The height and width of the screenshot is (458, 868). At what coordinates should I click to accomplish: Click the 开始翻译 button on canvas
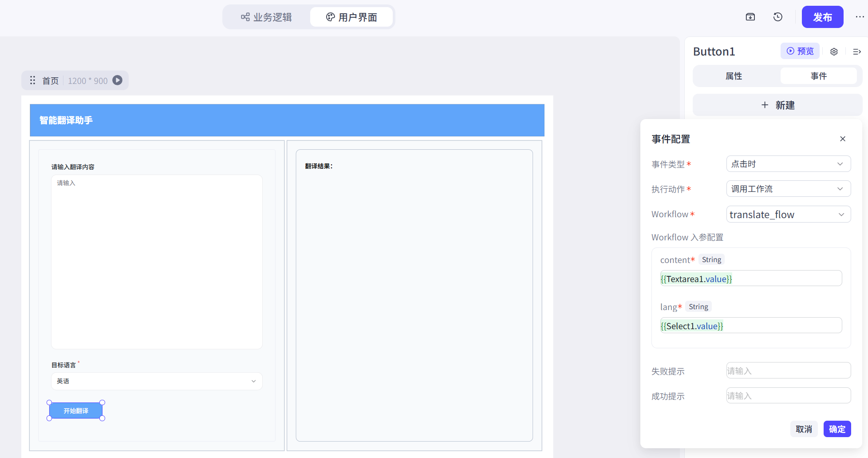click(76, 410)
